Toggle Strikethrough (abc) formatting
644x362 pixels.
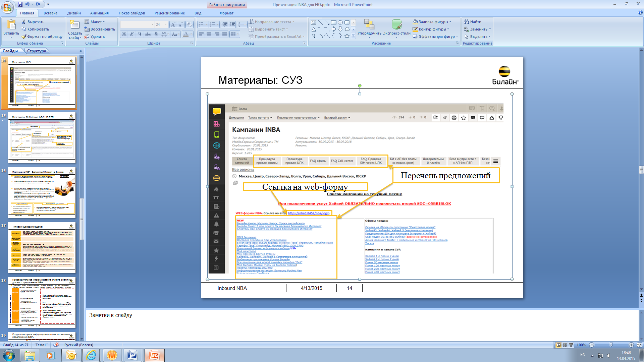coord(148,34)
